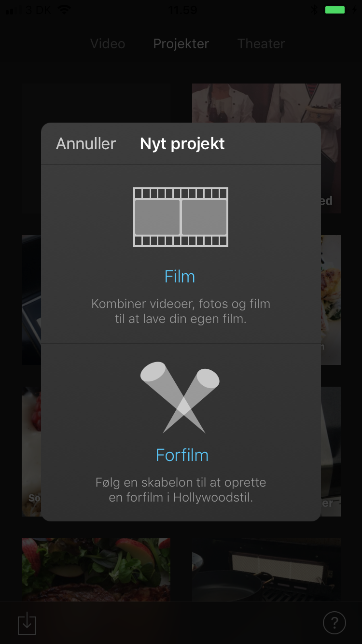The width and height of the screenshot is (362, 644).
Task: Switch to the Projekter tab
Action: click(181, 43)
